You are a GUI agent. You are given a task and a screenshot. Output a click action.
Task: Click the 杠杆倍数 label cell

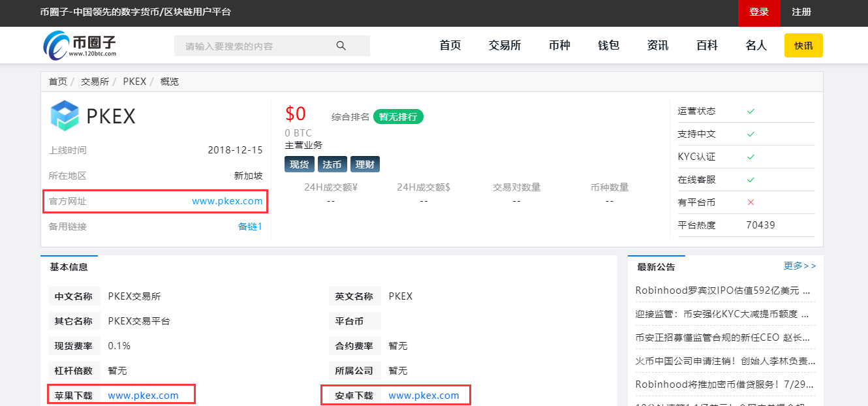pos(74,371)
